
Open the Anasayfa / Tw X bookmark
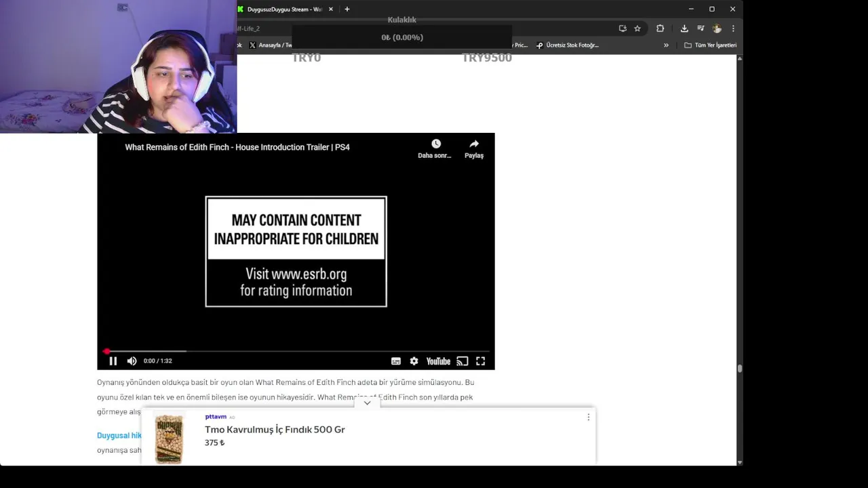click(x=270, y=45)
